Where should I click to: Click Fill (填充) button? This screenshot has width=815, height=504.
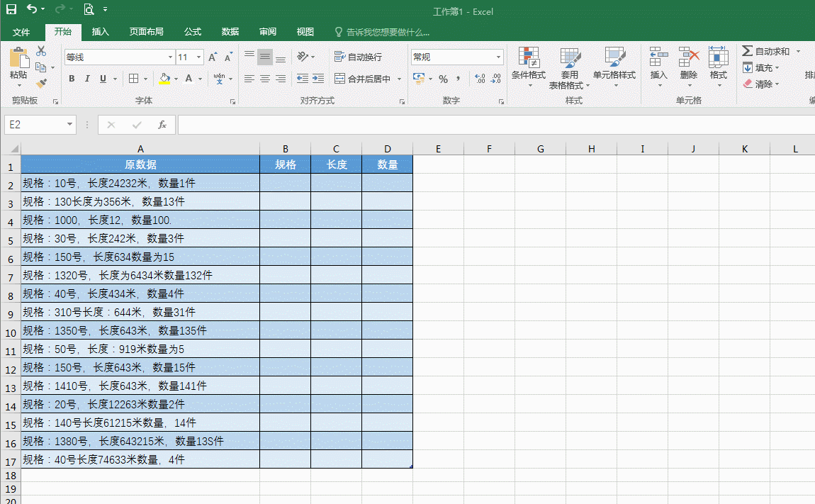coord(758,67)
